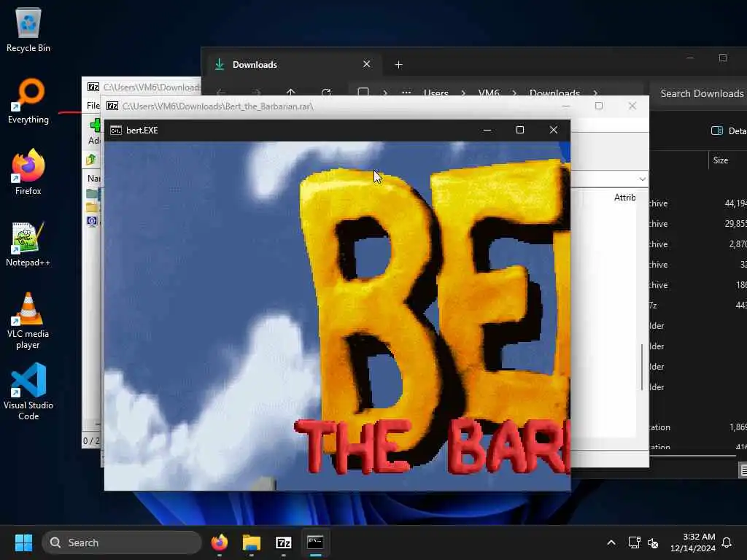747x560 pixels.
Task: Open the Recycle Bin desktop icon
Action: (x=28, y=31)
